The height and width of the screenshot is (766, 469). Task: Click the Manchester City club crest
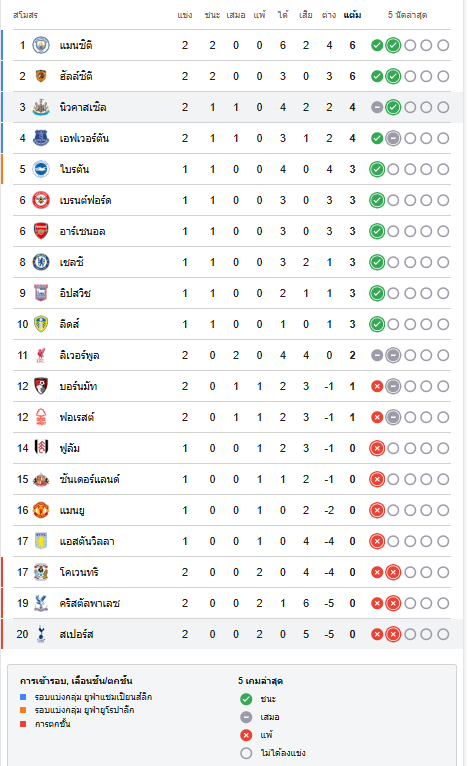click(x=41, y=45)
